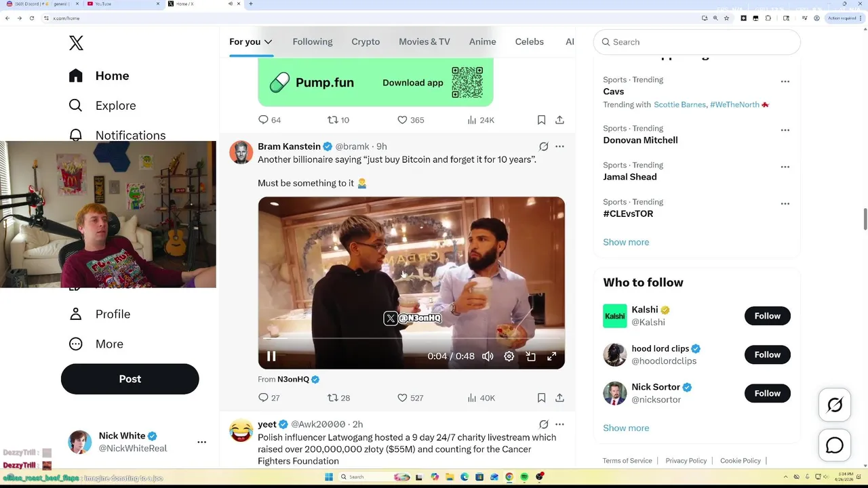The height and width of the screenshot is (488, 868).
Task: Click the Post button
Action: [x=130, y=379]
